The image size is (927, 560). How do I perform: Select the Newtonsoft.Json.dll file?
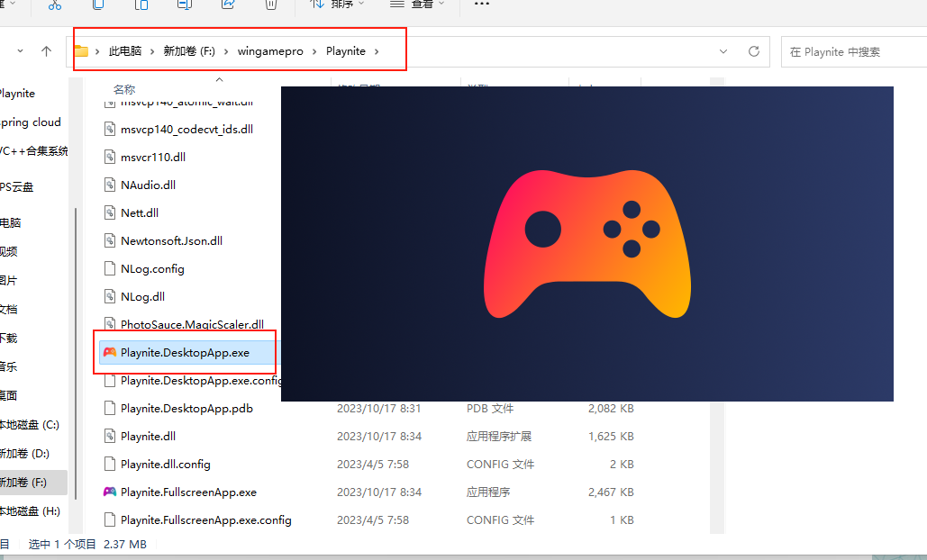click(x=171, y=241)
